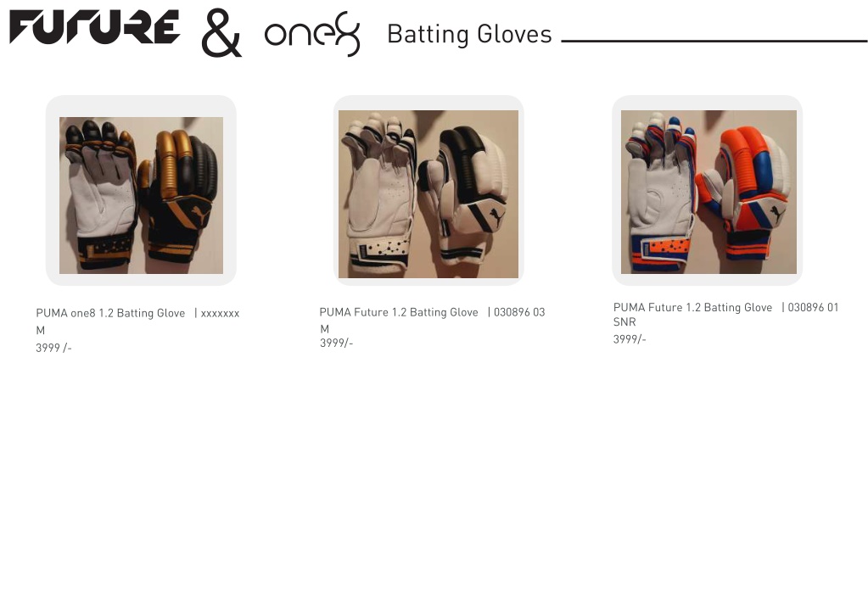Click the horizontal line beside Batting Gloves
868x609 pixels.
click(714, 41)
